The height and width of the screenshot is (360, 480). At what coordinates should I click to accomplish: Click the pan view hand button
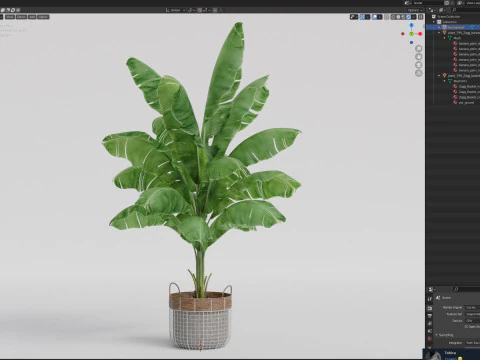(x=419, y=57)
